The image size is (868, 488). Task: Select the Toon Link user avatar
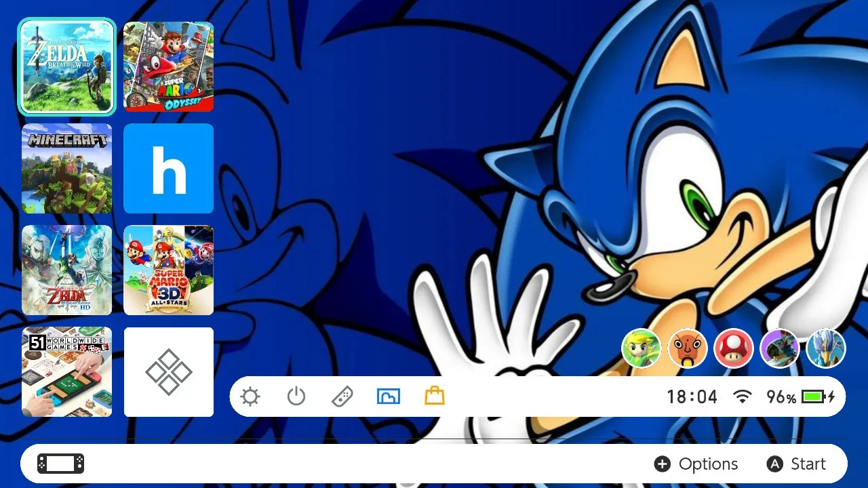pyautogui.click(x=641, y=348)
